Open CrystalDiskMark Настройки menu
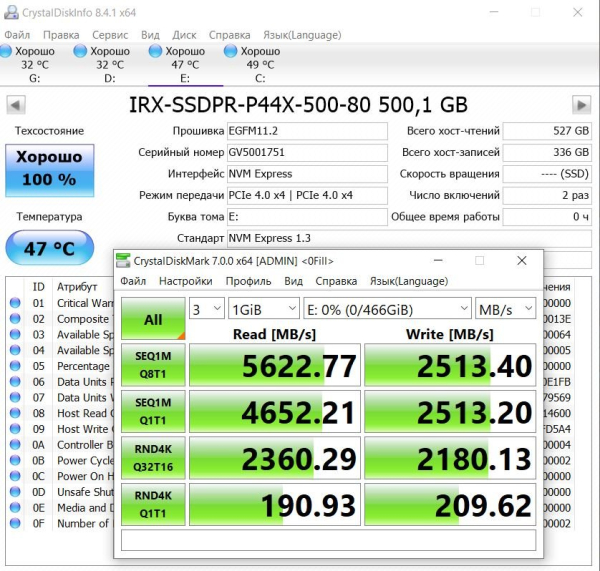This screenshot has height=571, width=600. pos(186,281)
